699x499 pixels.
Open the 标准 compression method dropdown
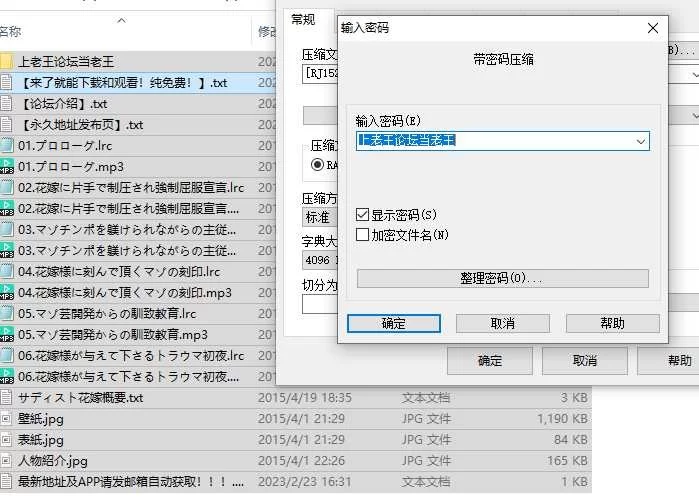[320, 217]
